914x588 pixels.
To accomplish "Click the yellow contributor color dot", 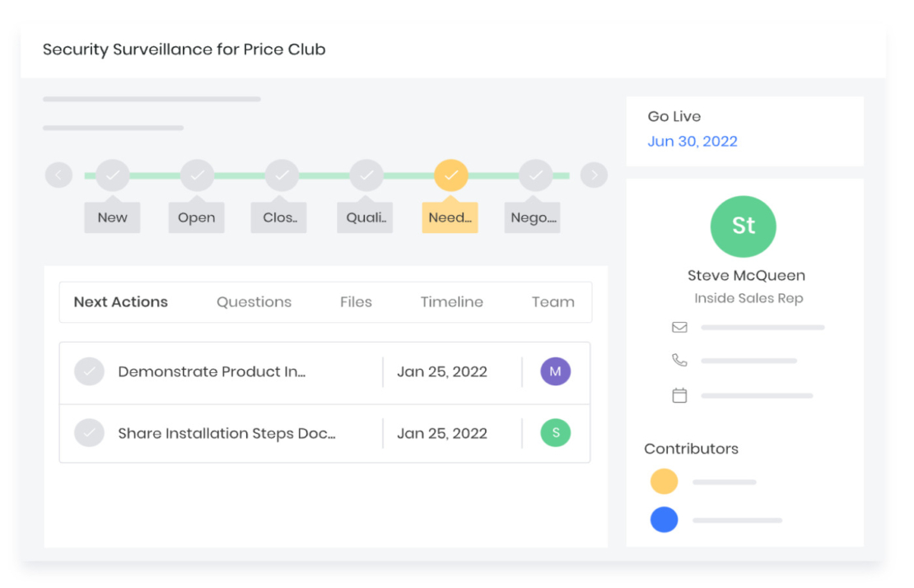I will (665, 481).
